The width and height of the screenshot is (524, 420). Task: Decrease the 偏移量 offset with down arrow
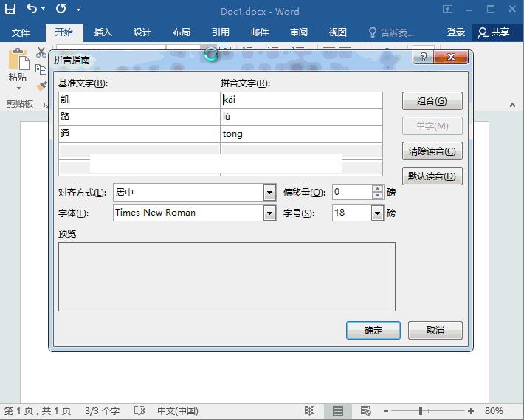click(378, 196)
